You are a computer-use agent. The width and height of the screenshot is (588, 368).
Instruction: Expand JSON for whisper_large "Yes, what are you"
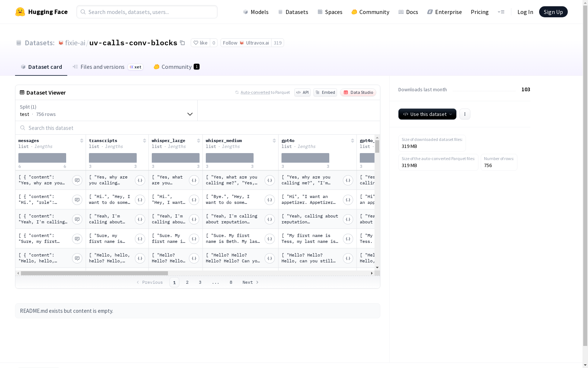(194, 180)
